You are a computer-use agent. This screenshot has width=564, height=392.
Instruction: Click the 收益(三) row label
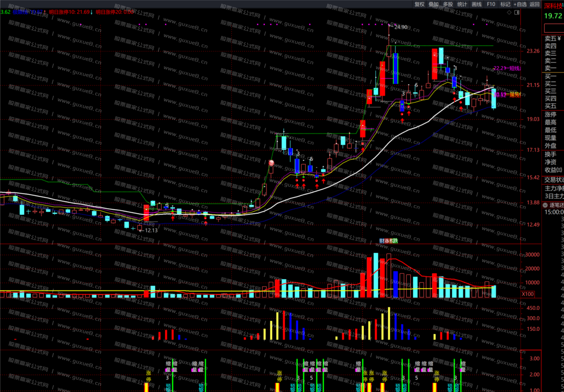tap(553, 170)
